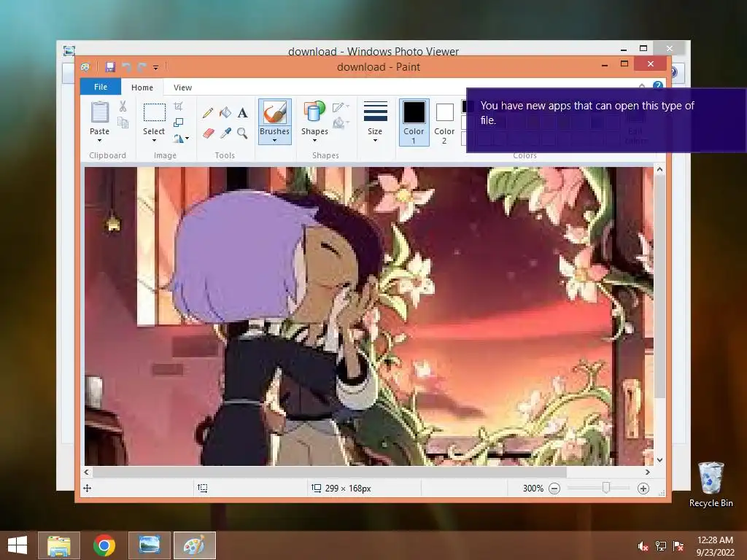
Task: Open the File menu in Paint
Action: (101, 87)
